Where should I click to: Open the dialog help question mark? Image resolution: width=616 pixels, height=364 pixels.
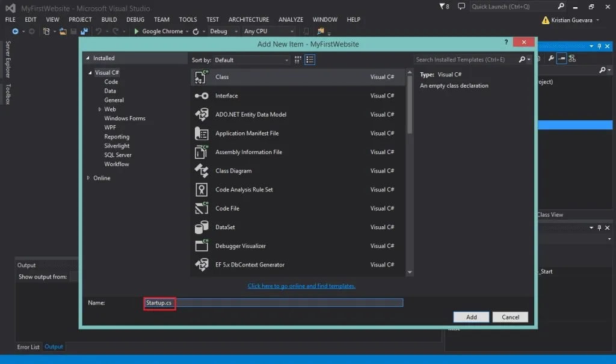[x=506, y=42]
